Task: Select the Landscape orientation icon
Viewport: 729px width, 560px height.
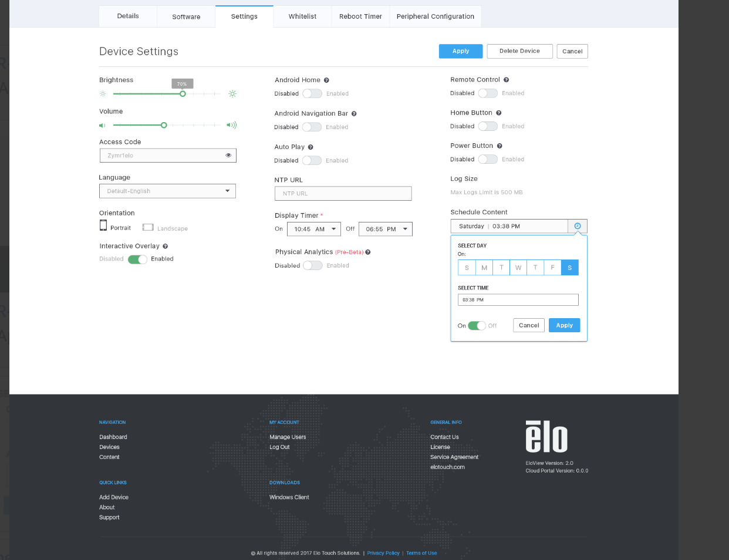Action: [148, 227]
